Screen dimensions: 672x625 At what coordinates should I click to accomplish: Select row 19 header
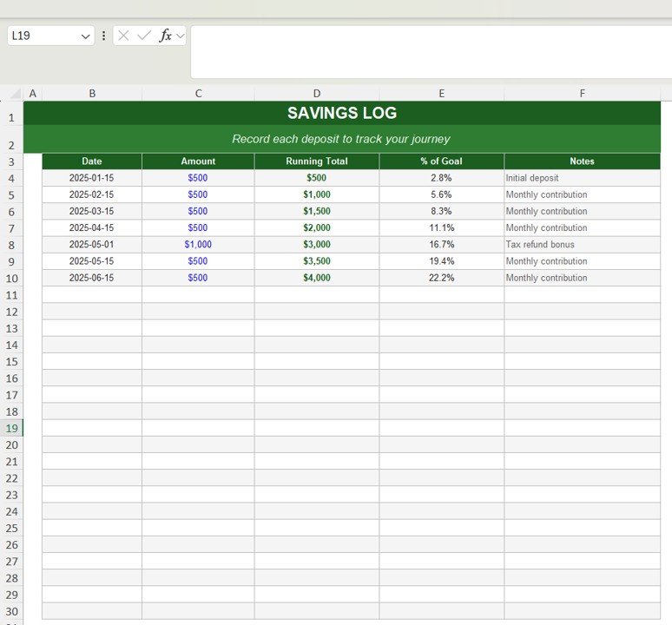12,428
